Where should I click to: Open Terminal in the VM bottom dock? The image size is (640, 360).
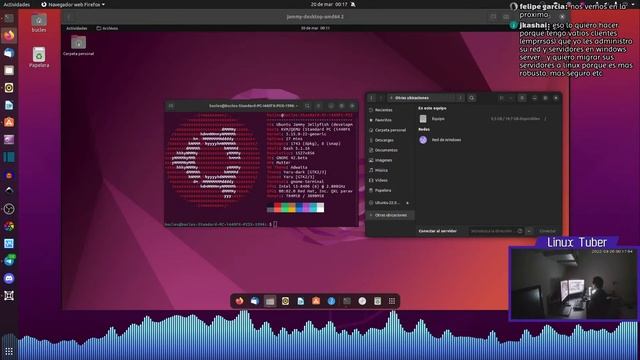pyautogui.click(x=347, y=301)
